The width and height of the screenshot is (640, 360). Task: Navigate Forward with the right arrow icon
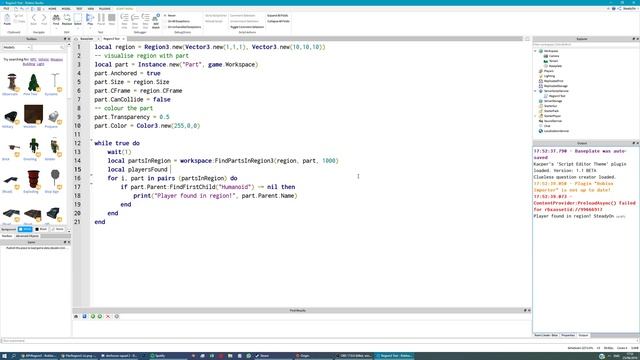point(44,19)
